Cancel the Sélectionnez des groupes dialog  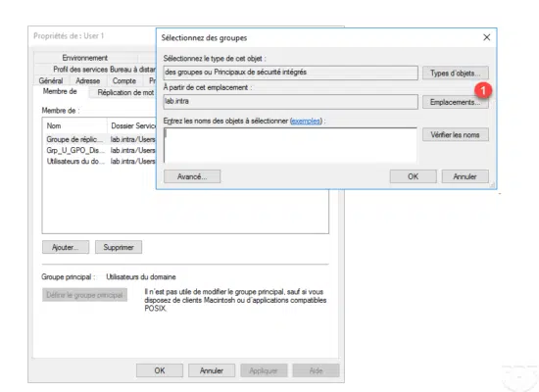465,176
